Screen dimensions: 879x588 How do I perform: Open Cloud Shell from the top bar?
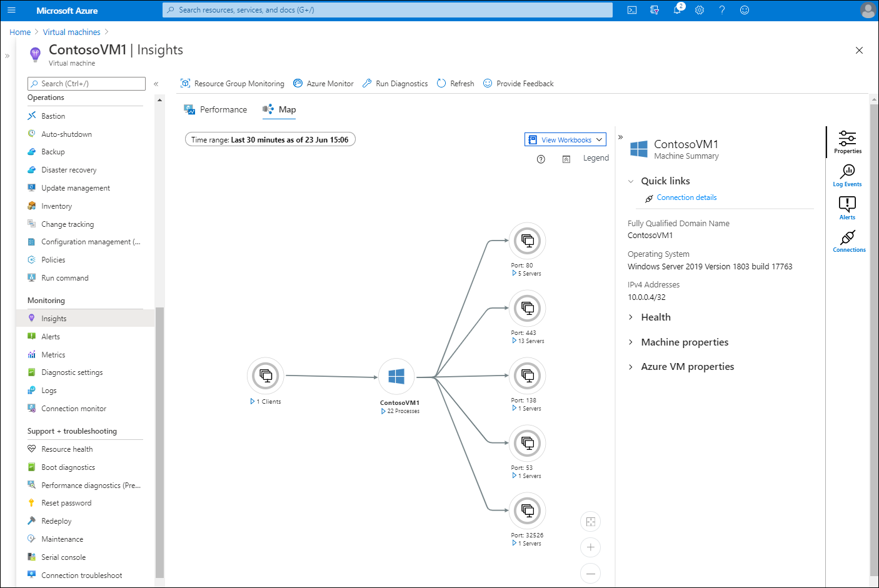click(x=632, y=10)
